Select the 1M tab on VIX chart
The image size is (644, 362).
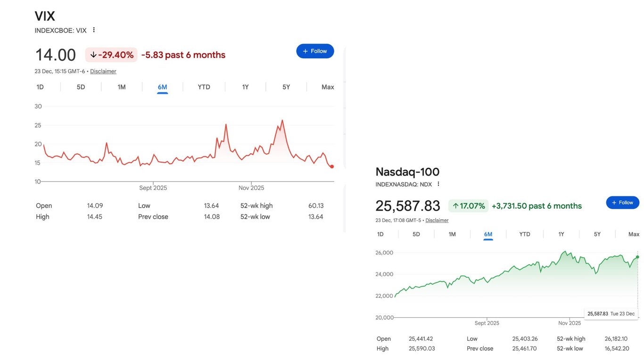pos(122,87)
